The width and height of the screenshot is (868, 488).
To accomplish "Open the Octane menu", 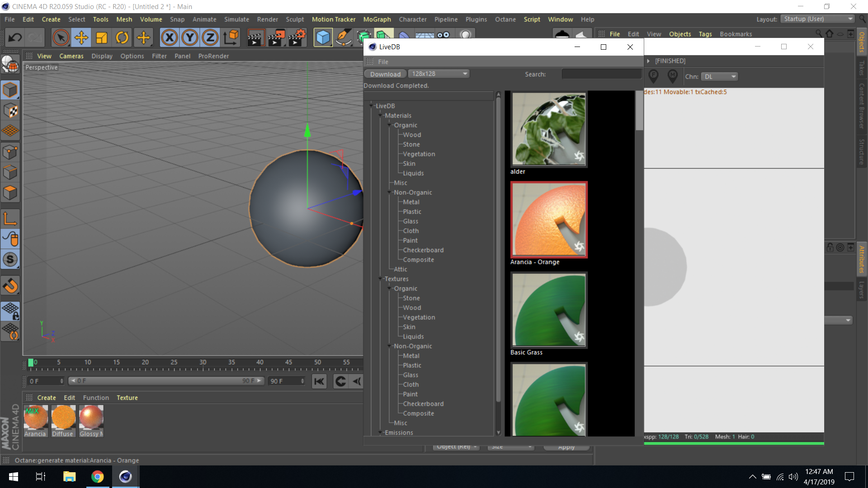I will tap(505, 19).
